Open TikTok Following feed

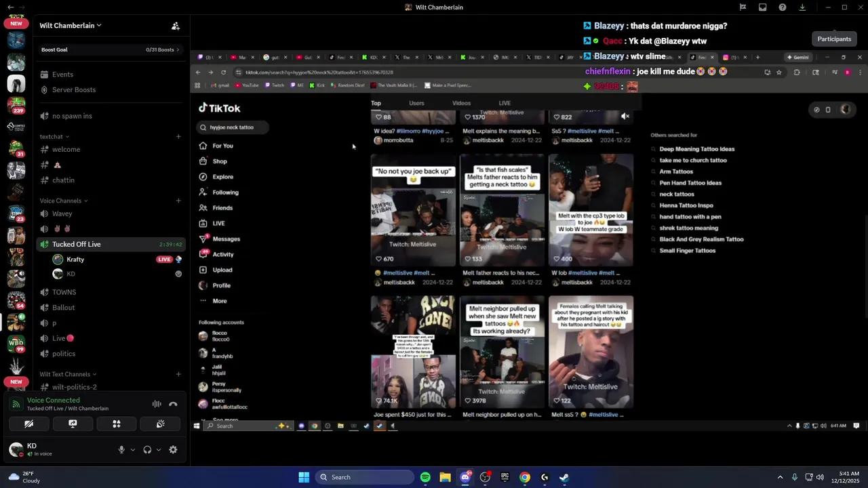[219, 192]
